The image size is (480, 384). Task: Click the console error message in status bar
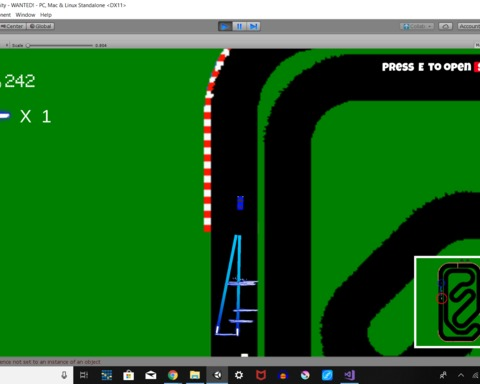(x=50, y=362)
